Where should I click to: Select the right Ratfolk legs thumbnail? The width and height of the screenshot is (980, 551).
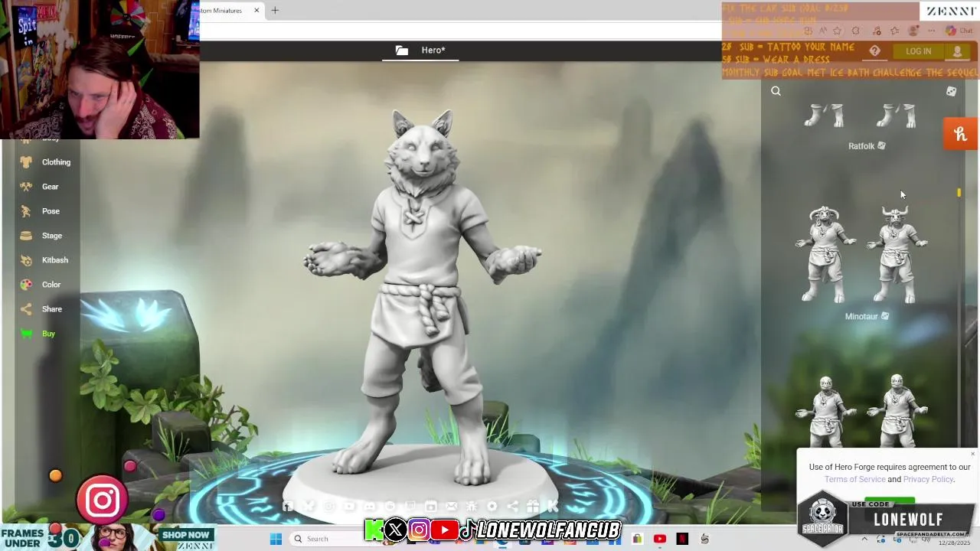897,116
